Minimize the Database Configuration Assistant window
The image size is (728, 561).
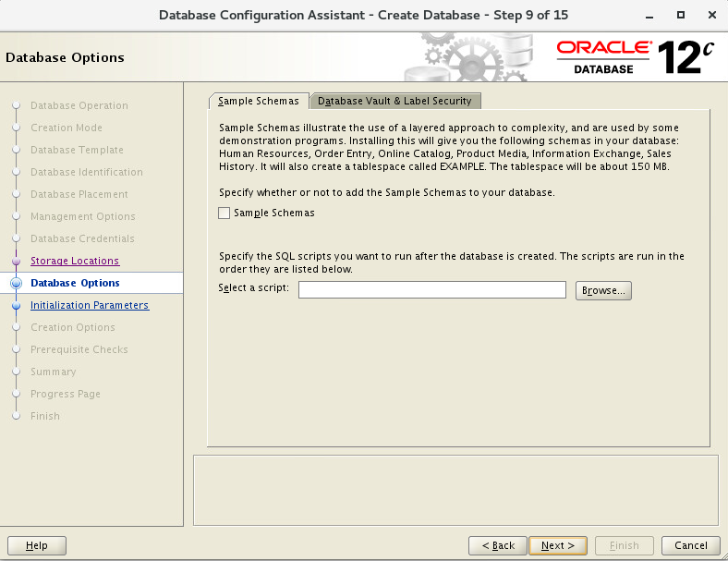[x=649, y=16]
